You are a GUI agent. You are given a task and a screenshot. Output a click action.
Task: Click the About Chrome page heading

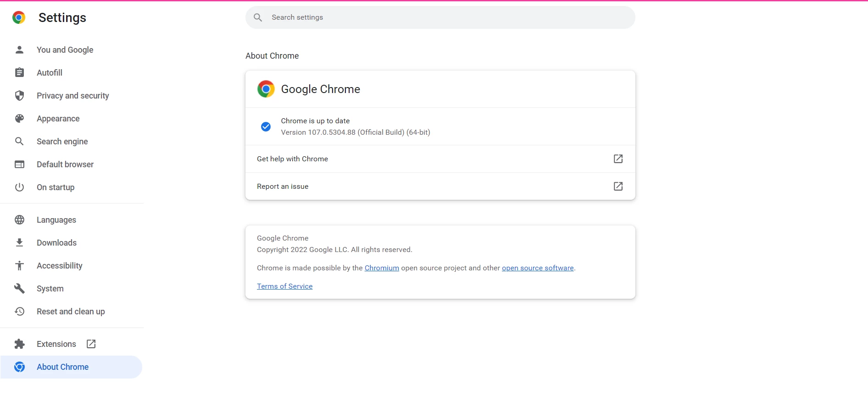272,56
